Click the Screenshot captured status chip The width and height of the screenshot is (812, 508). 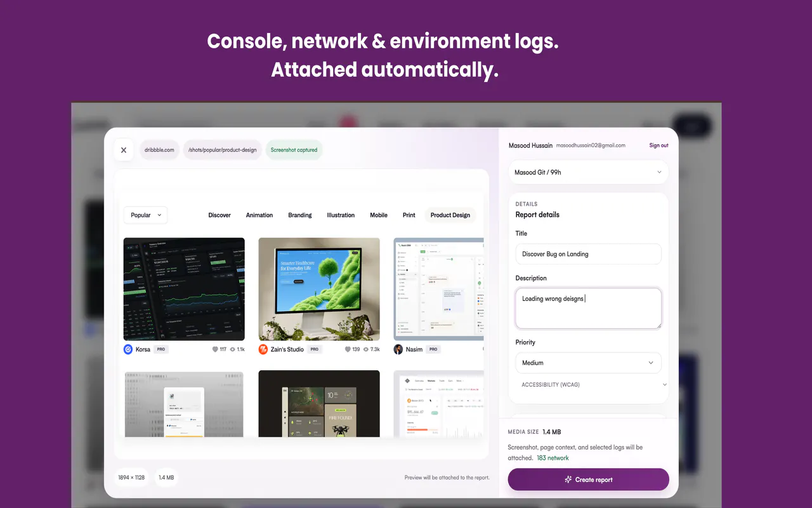point(294,150)
